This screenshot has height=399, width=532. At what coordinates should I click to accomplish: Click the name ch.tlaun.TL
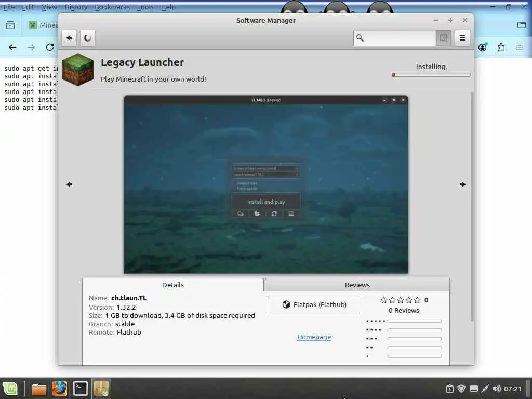click(x=129, y=298)
